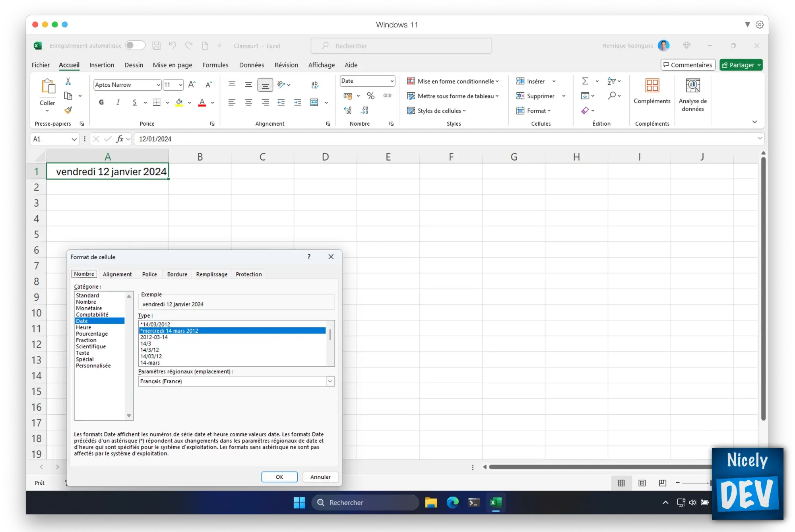Switch to Protection tab in dialog
This screenshot has width=795, height=532.
pyautogui.click(x=249, y=274)
